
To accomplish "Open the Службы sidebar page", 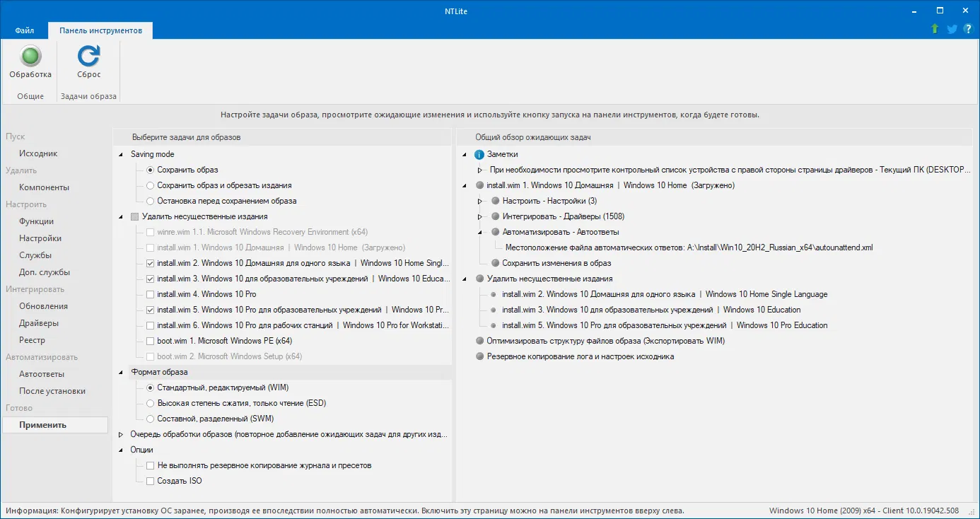I will click(35, 255).
